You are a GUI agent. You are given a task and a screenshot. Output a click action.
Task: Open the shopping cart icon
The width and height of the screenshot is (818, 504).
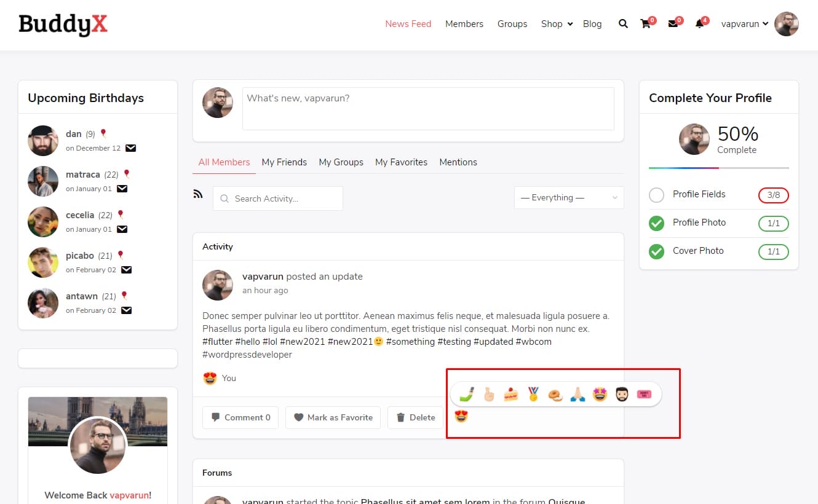[645, 24]
